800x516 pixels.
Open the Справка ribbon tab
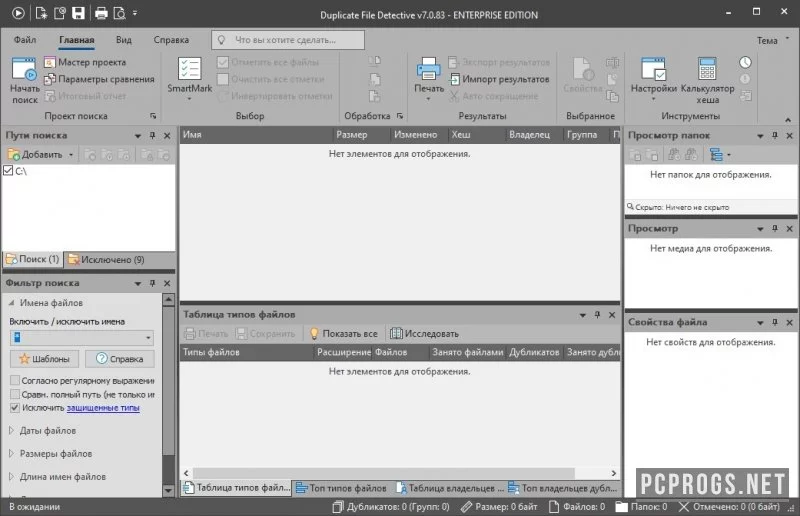point(171,40)
